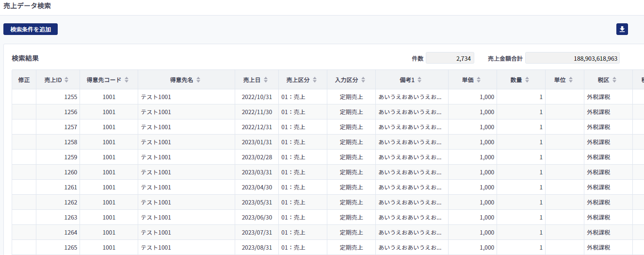Viewport: 644px width, 255px height.
Task: Click 外税課税 in row 1259
Action: (598, 157)
